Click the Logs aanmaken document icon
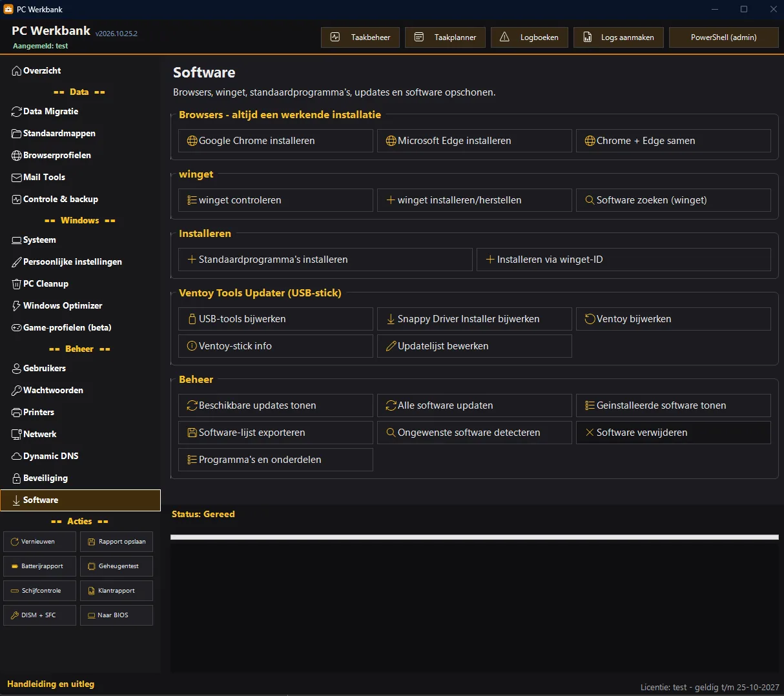The image size is (784, 696). [587, 37]
